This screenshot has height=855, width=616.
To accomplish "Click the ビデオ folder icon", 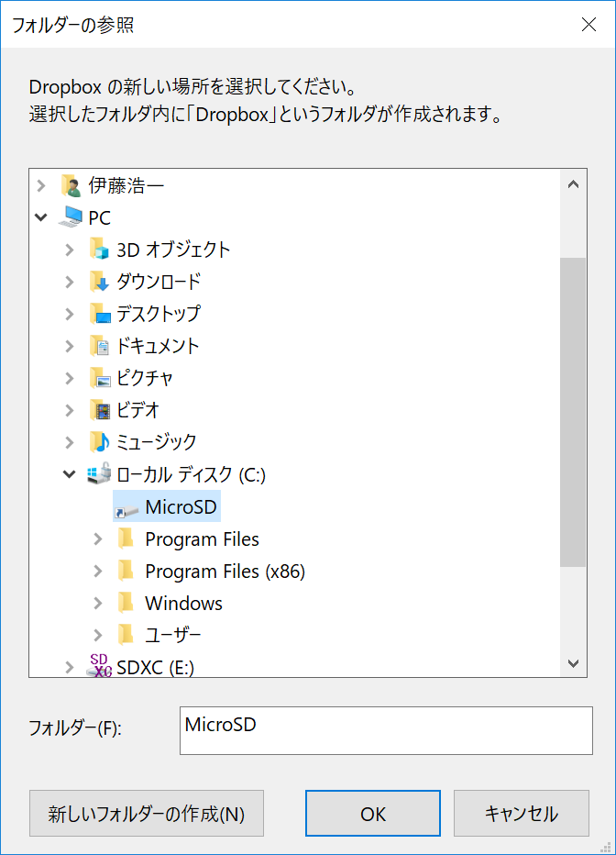I will 99,409.
